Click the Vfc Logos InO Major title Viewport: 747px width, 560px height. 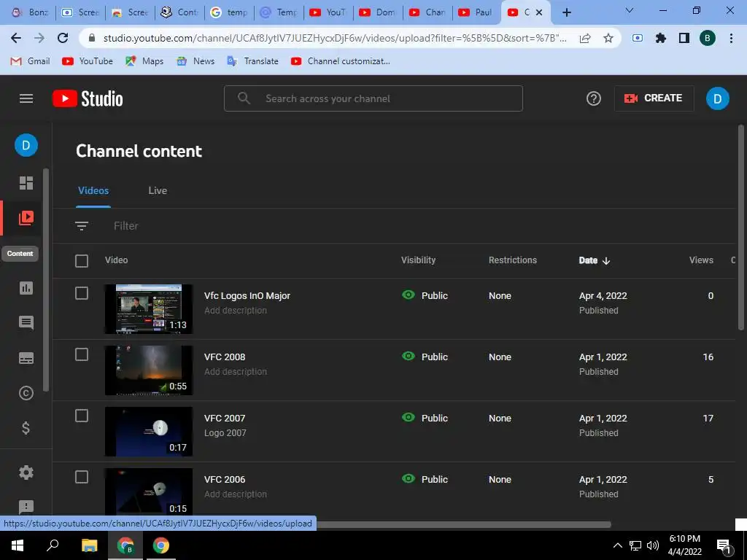click(247, 296)
